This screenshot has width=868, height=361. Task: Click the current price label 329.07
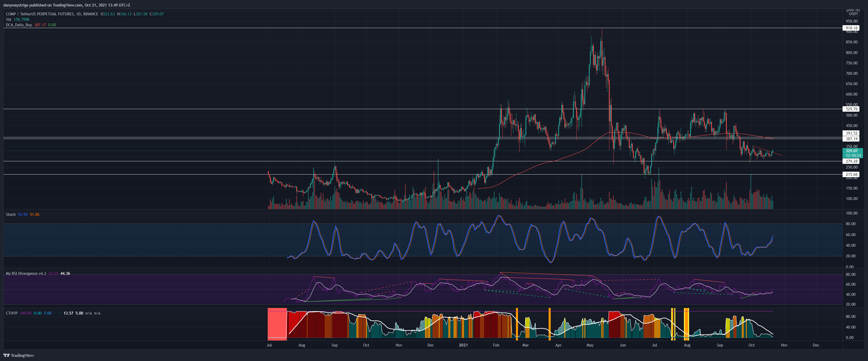coord(851,151)
